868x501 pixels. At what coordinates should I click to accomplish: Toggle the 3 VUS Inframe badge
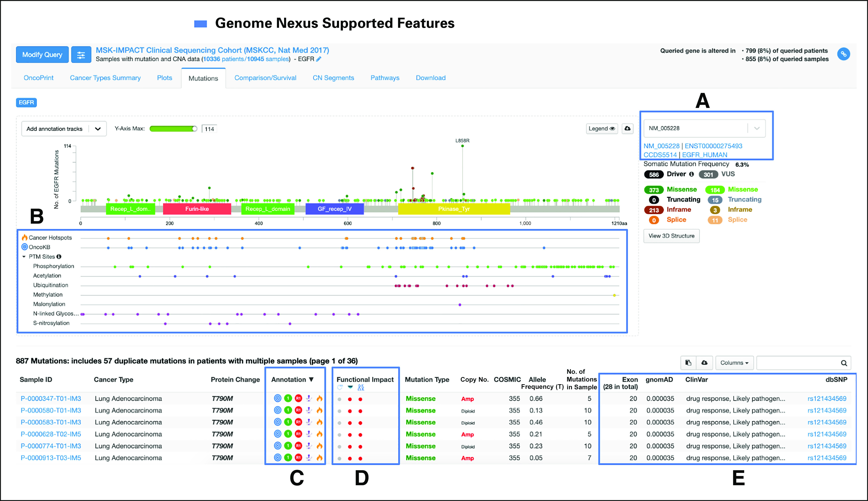click(715, 210)
